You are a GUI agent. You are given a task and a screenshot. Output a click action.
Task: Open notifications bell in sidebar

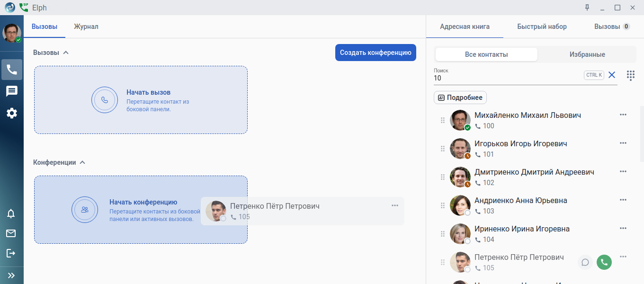[11, 213]
